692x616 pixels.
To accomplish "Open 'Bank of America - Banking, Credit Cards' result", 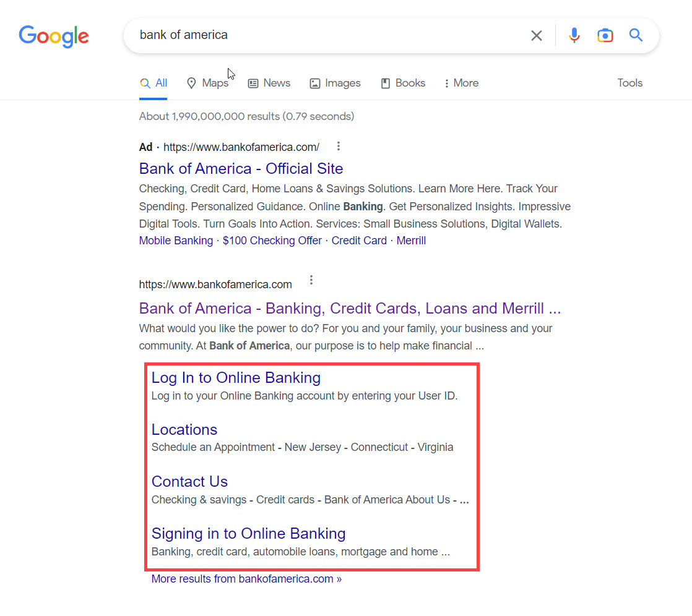I will pos(350,308).
